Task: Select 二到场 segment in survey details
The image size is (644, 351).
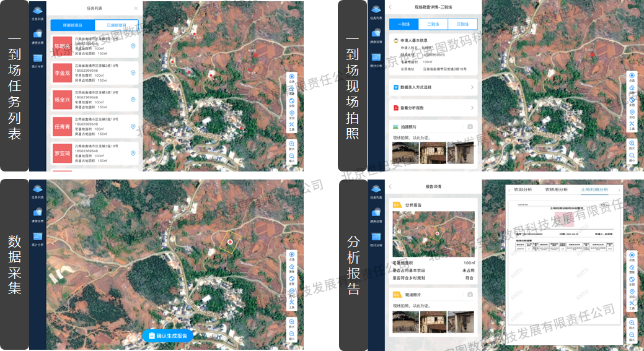Action: coord(433,24)
